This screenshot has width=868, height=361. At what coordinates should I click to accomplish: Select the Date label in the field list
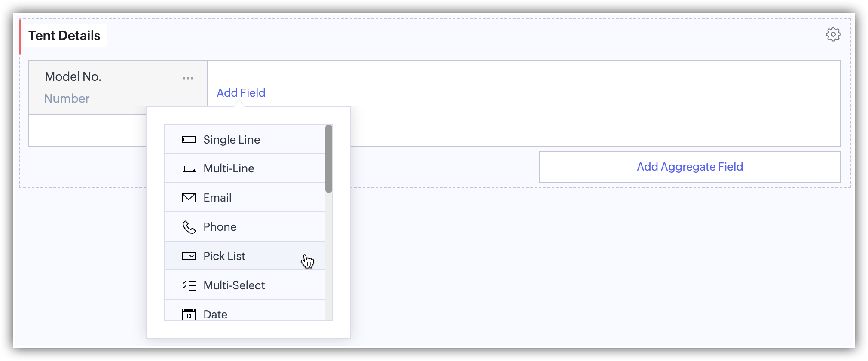click(215, 315)
